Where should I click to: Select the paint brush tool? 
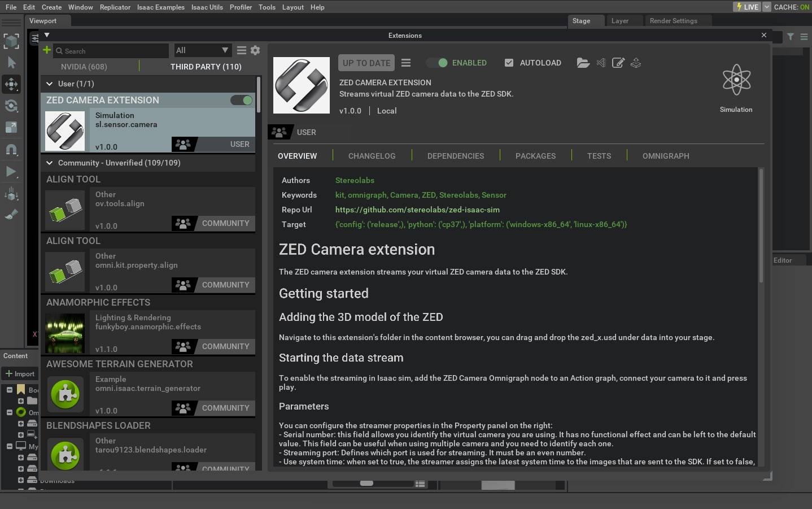(11, 215)
